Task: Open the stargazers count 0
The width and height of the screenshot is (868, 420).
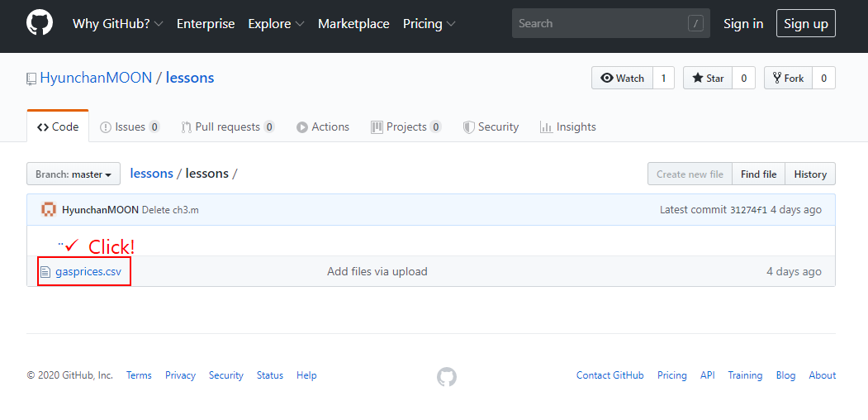Action: coord(743,78)
